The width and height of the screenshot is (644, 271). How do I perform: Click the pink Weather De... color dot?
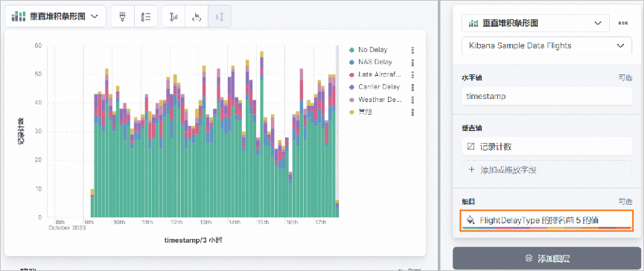coord(351,99)
